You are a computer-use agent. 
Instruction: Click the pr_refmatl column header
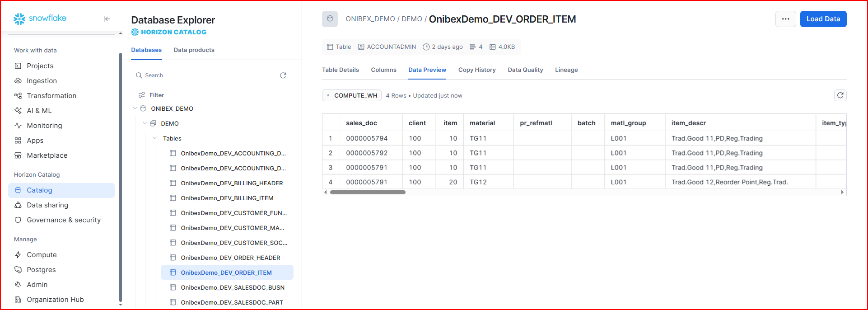click(542, 123)
